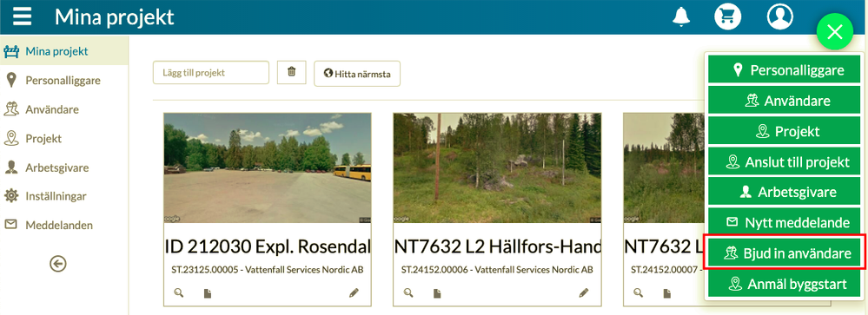Viewport: 868px width, 315px height.
Task: Click ST.24152.00006 - Vattenfall Services text
Action: click(x=497, y=270)
